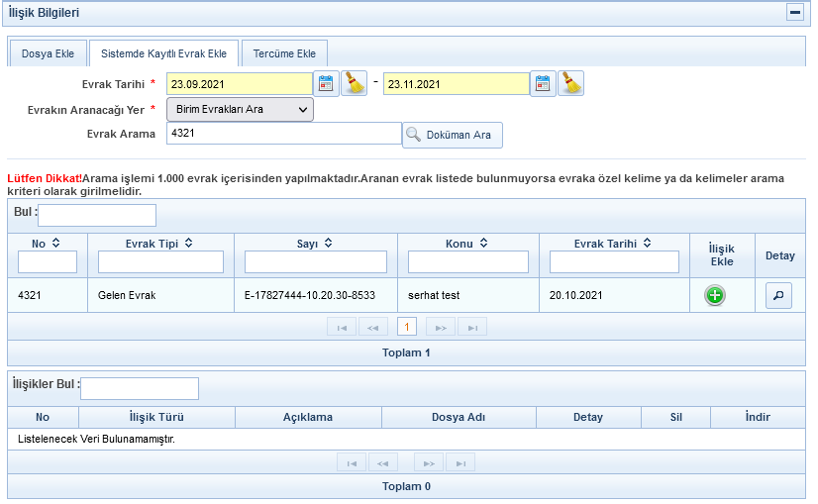The width and height of the screenshot is (818, 504).
Task: Clear start date with broom icon
Action: point(355,84)
